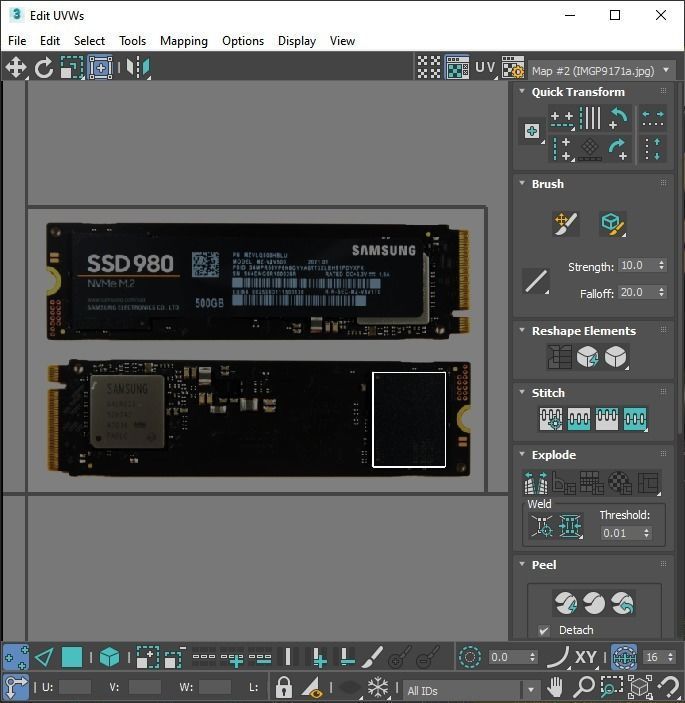Select the Move tool in top toolbar

tap(16, 68)
